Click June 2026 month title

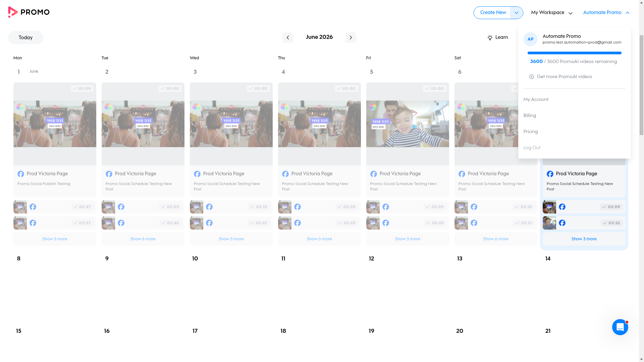tap(319, 37)
